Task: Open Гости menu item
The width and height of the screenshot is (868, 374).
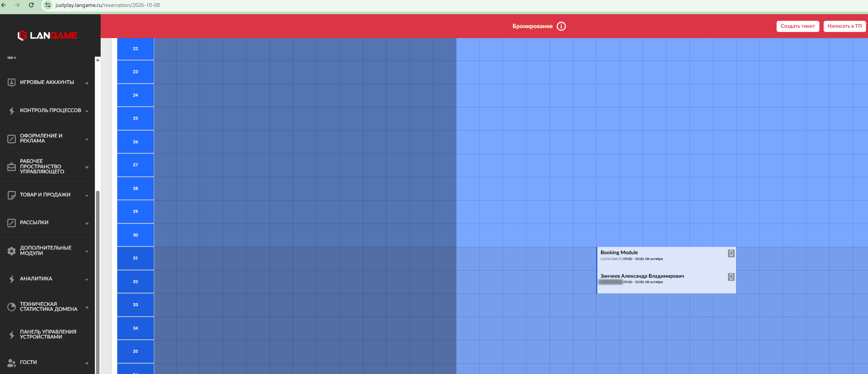Action: (x=47, y=362)
